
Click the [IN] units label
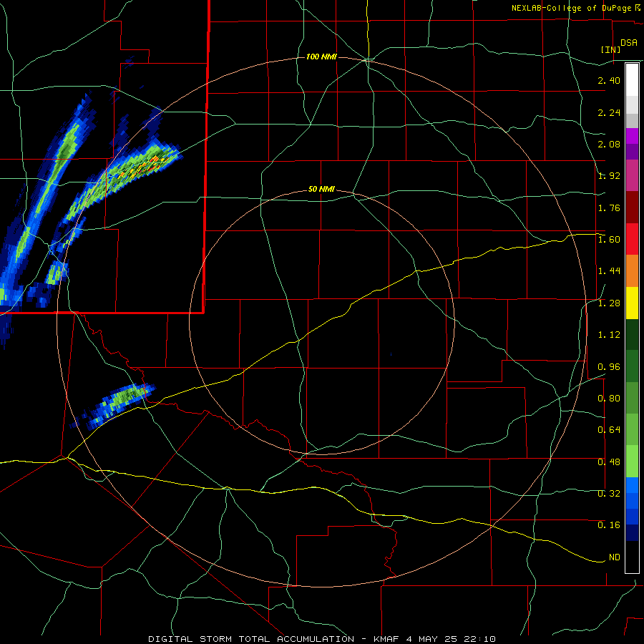pyautogui.click(x=610, y=49)
